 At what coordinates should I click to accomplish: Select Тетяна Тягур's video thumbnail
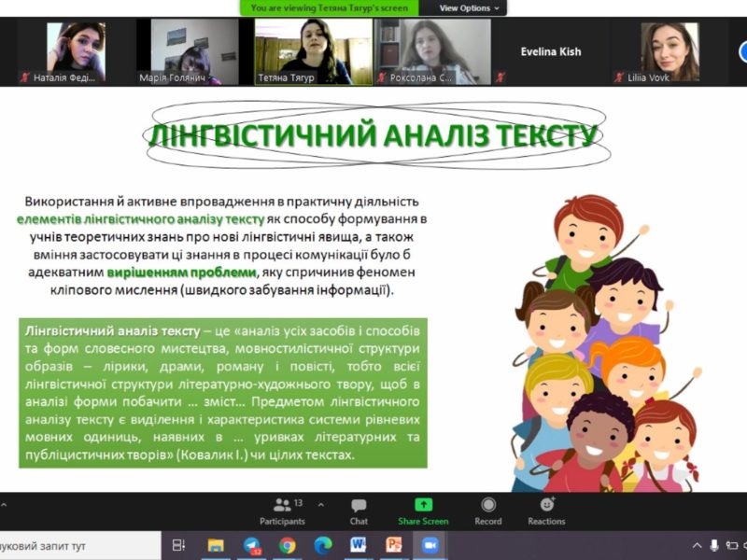click(314, 51)
